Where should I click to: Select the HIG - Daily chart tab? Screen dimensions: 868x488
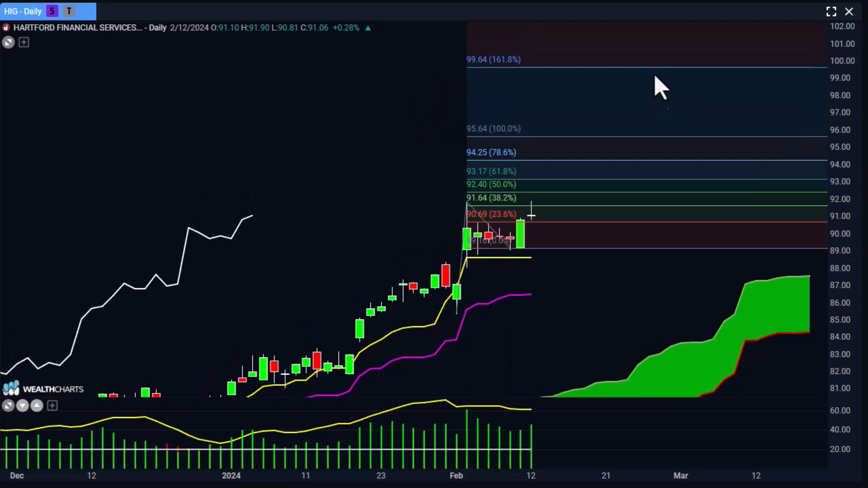[48, 11]
